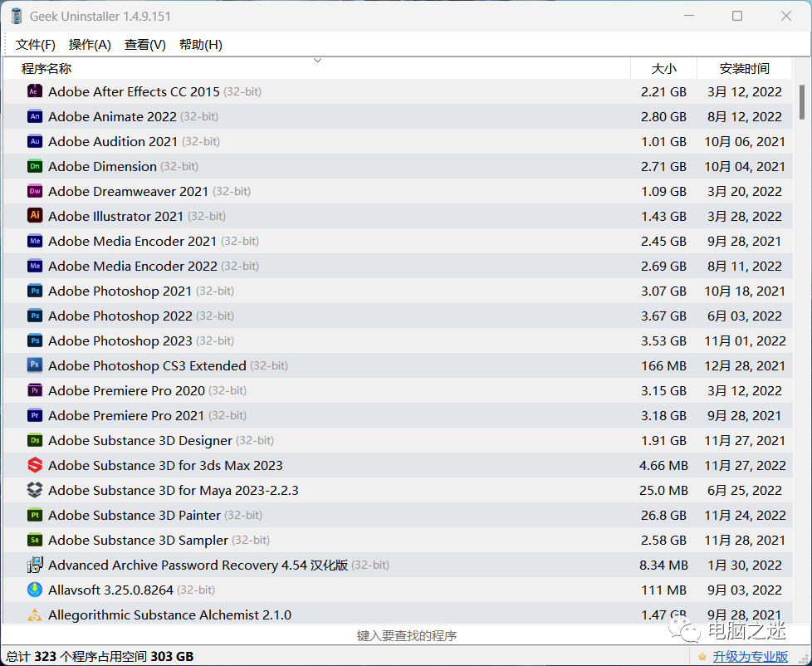Select the Adobe Audition 2021 name text
This screenshot has width=812, height=666.
(113, 141)
